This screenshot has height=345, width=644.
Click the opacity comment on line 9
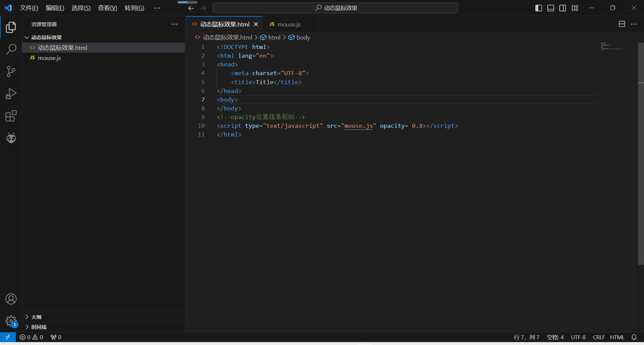pyautogui.click(x=261, y=117)
